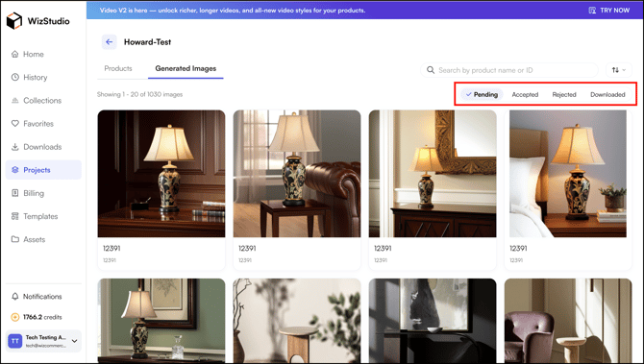This screenshot has width=644, height=364.
Task: Focus the product name search field
Action: tap(509, 70)
